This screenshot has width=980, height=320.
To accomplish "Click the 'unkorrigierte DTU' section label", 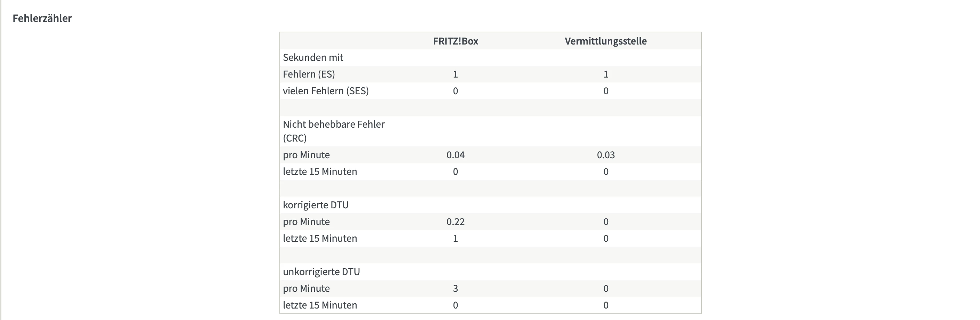I will pyautogui.click(x=321, y=272).
